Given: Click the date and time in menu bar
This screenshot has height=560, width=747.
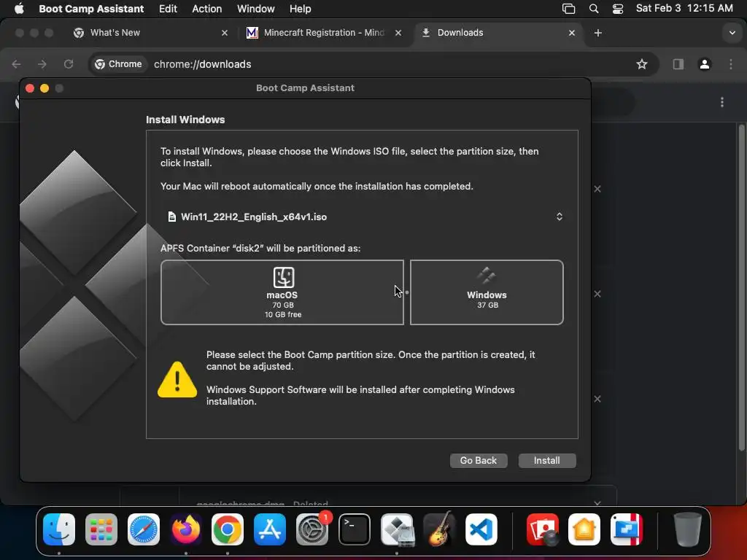Looking at the screenshot, I should (684, 9).
